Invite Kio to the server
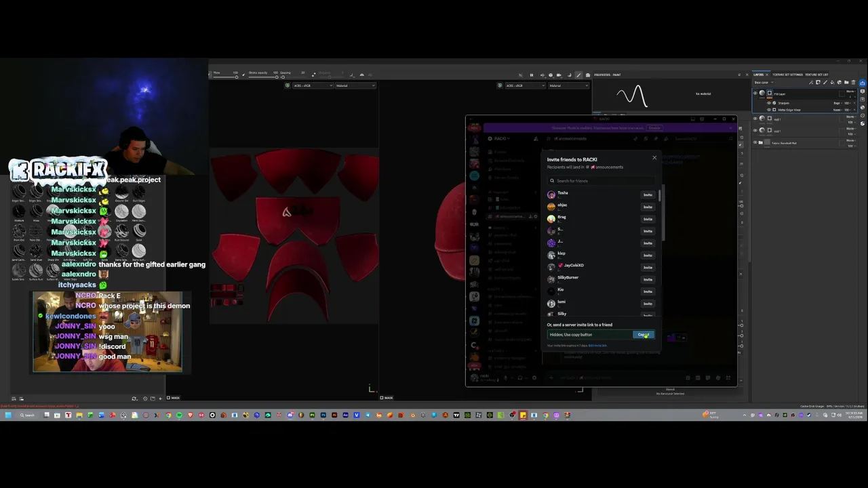Screen dimensions: 868x488 tap(648, 291)
